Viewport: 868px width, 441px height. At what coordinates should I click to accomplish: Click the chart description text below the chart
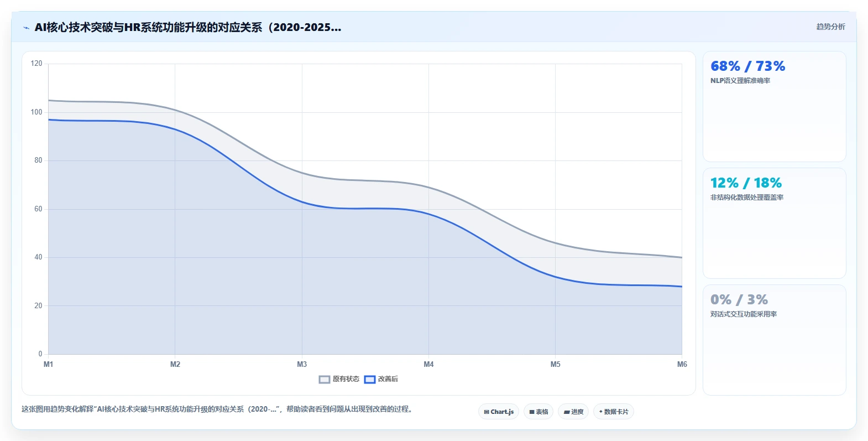pos(217,409)
